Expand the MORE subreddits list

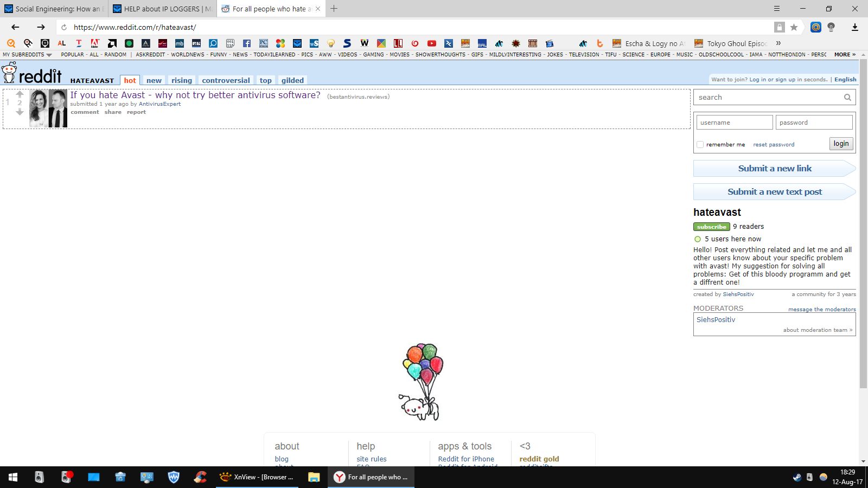tap(845, 55)
